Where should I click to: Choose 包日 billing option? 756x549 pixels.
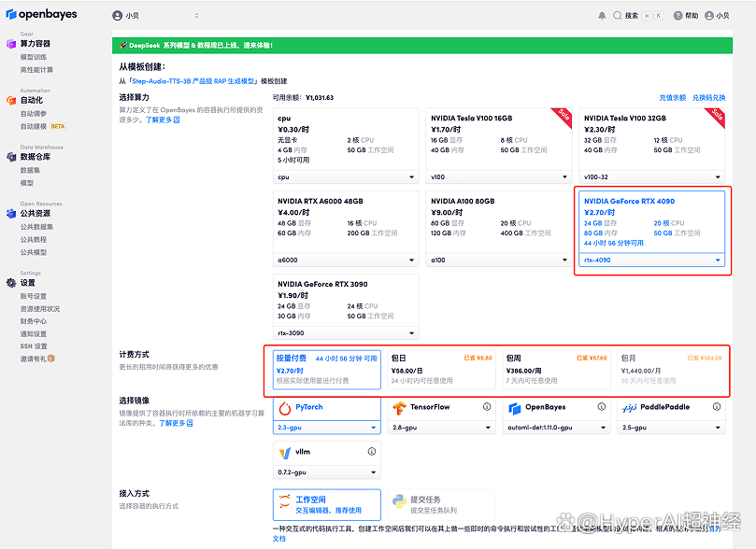(442, 370)
